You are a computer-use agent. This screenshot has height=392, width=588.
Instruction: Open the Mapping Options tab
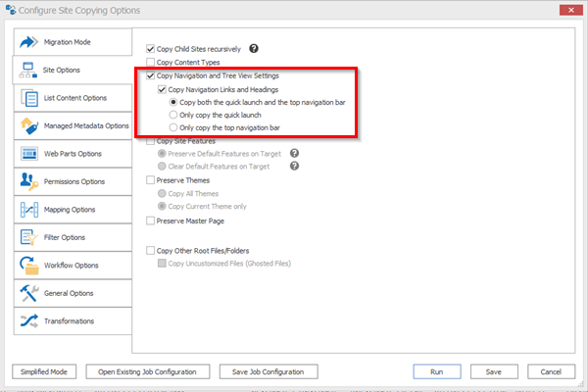pyautogui.click(x=70, y=210)
